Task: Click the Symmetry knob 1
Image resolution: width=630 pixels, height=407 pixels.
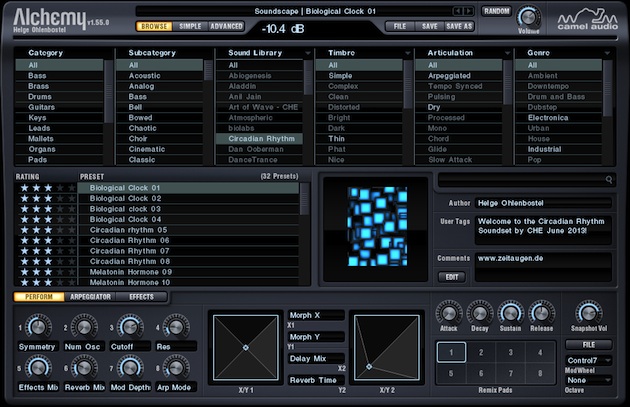Action: tap(38, 327)
